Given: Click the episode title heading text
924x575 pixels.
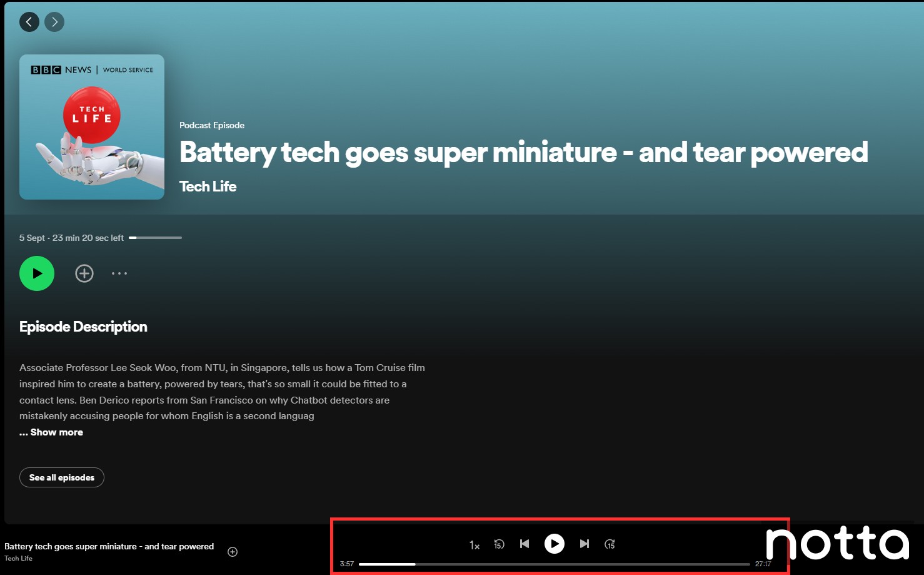Looking at the screenshot, I should click(524, 152).
